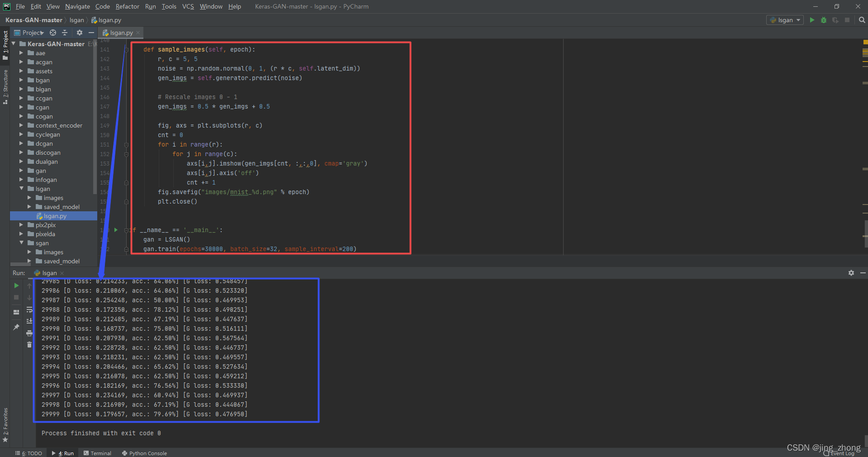
Task: Clear all console output with trash icon
Action: point(29,345)
